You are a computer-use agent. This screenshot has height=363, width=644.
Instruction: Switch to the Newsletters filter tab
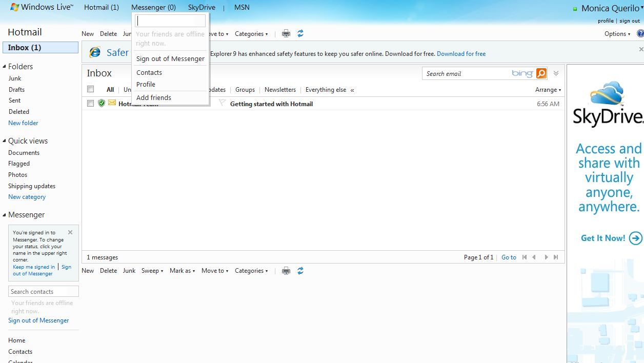pos(280,89)
